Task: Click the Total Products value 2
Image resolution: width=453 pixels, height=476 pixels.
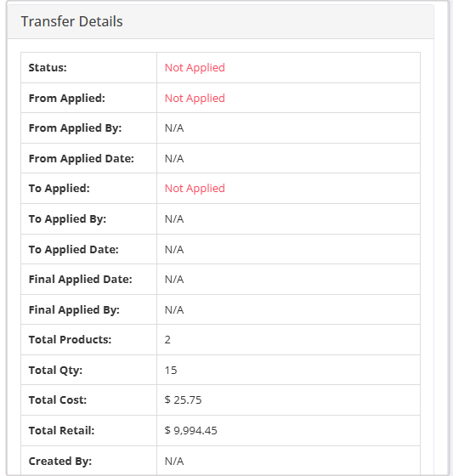Action: point(167,339)
